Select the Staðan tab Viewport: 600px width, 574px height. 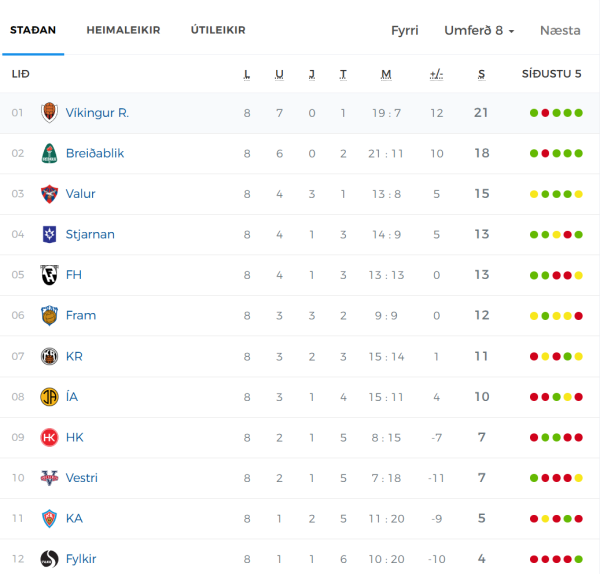tap(33, 30)
